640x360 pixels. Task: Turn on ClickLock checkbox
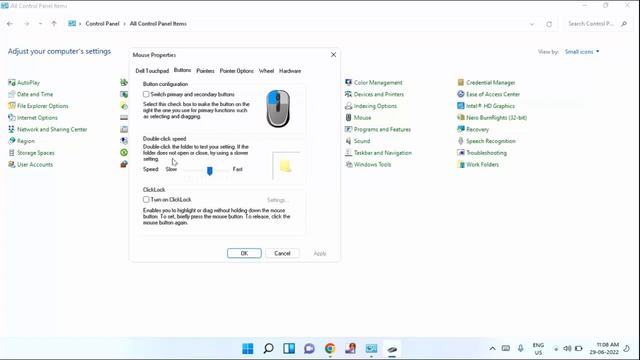pyautogui.click(x=146, y=200)
